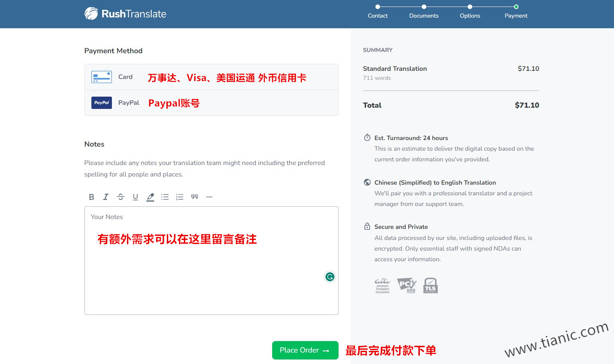Click the TLS security badge
Image resolution: width=614 pixels, height=364 pixels.
430,285
